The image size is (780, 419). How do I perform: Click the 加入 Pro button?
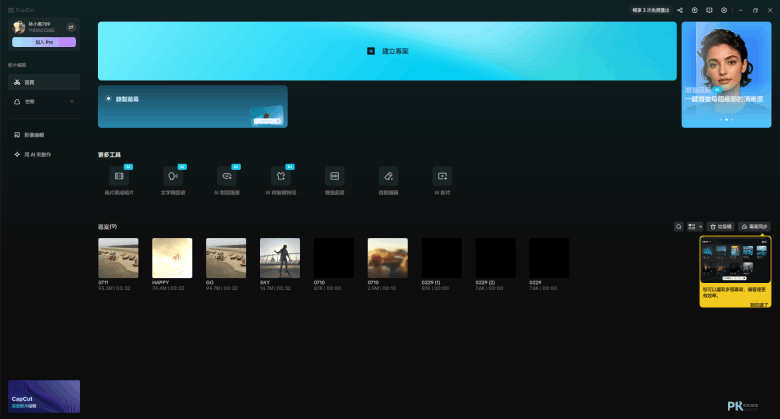(44, 42)
